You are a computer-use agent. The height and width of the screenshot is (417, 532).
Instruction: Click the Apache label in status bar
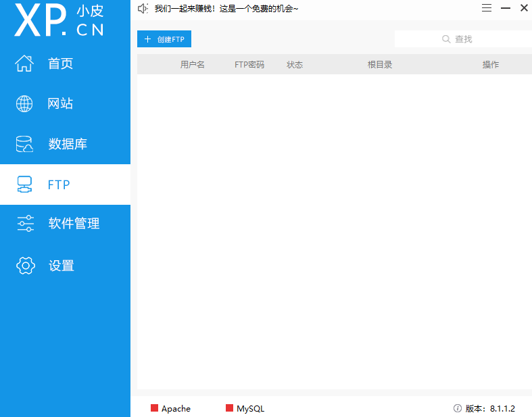pos(176,408)
